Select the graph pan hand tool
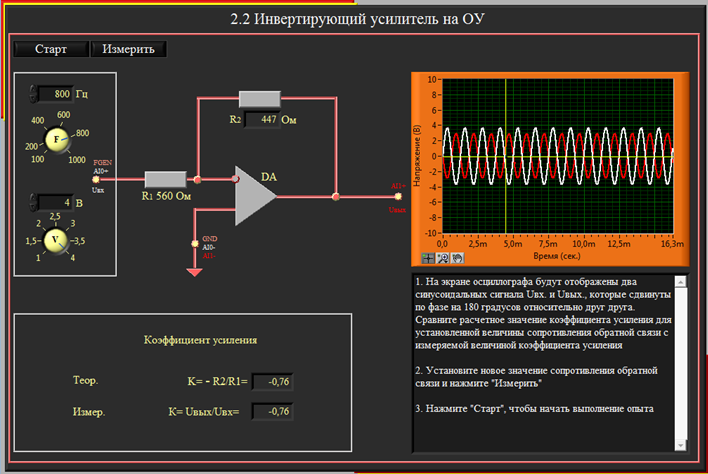 (x=457, y=258)
